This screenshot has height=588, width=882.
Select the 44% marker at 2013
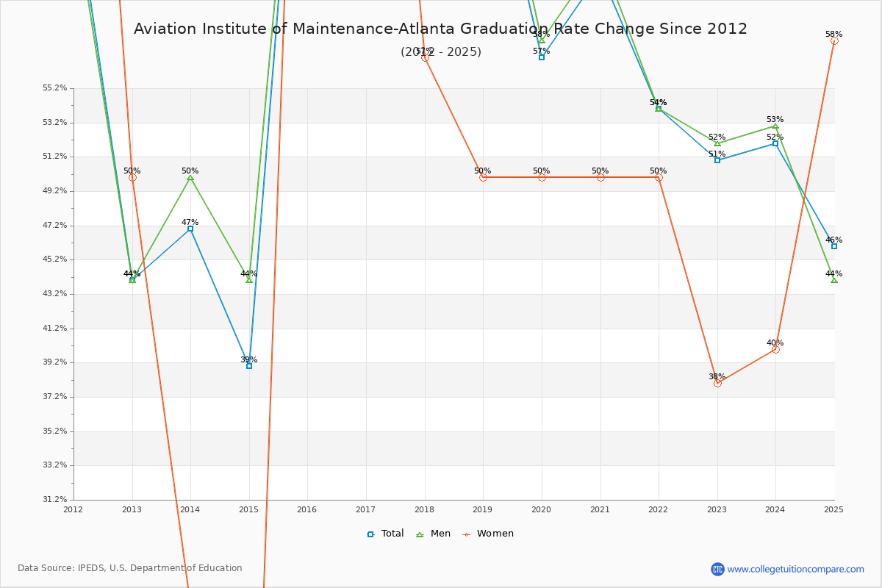point(132,280)
